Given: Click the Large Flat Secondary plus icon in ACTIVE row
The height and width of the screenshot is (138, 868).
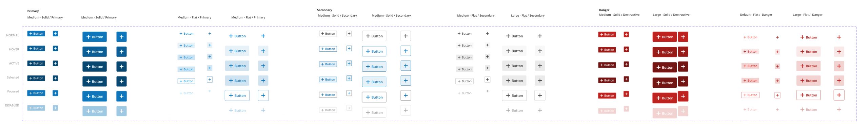Looking at the screenshot, I should (x=540, y=66).
